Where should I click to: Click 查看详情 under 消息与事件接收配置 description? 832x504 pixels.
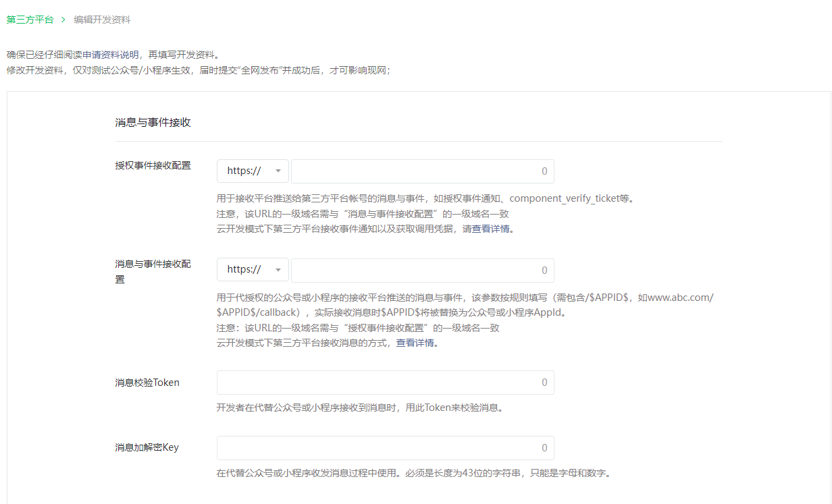point(417,343)
